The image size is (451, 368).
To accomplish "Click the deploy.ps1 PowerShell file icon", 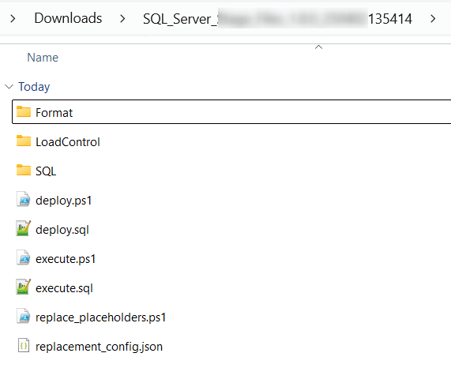I will 23,200.
